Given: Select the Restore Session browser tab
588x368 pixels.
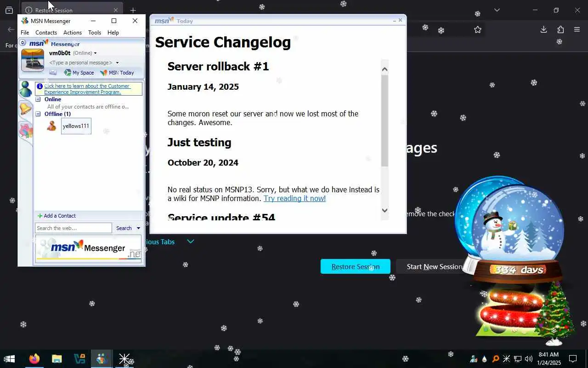Looking at the screenshot, I should click(x=71, y=10).
